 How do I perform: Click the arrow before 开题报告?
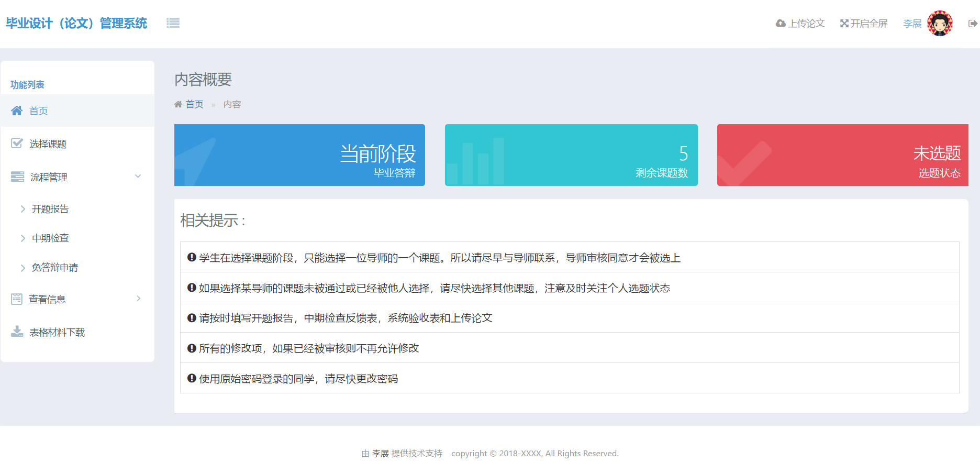tap(23, 209)
